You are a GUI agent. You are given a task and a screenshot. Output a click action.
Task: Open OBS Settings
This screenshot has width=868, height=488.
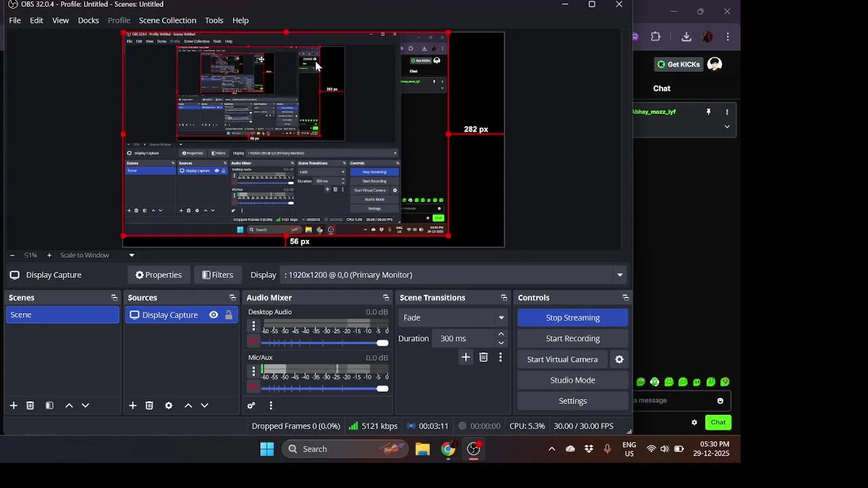click(572, 401)
